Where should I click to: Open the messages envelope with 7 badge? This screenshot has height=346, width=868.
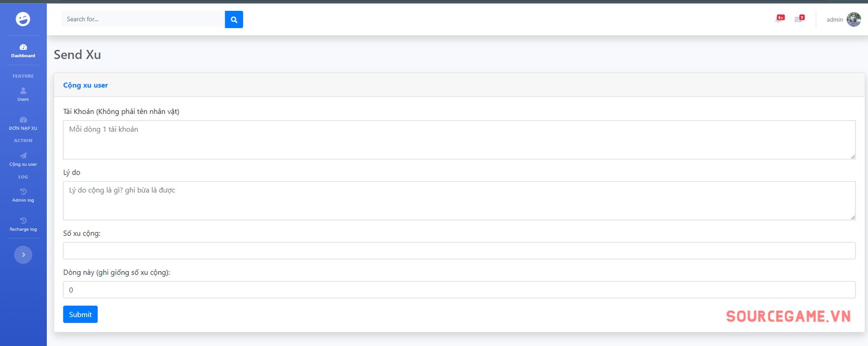pos(799,19)
